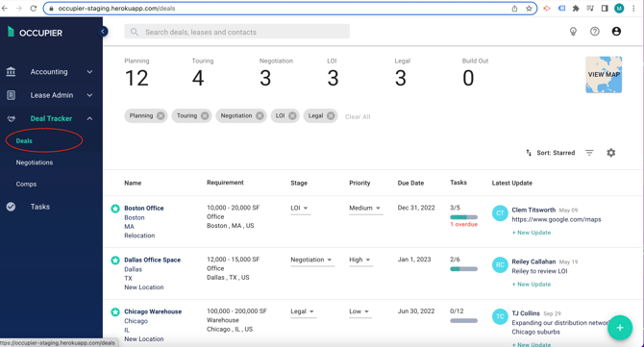Click the green plus add button
The width and height of the screenshot is (644, 347).
[x=620, y=328]
